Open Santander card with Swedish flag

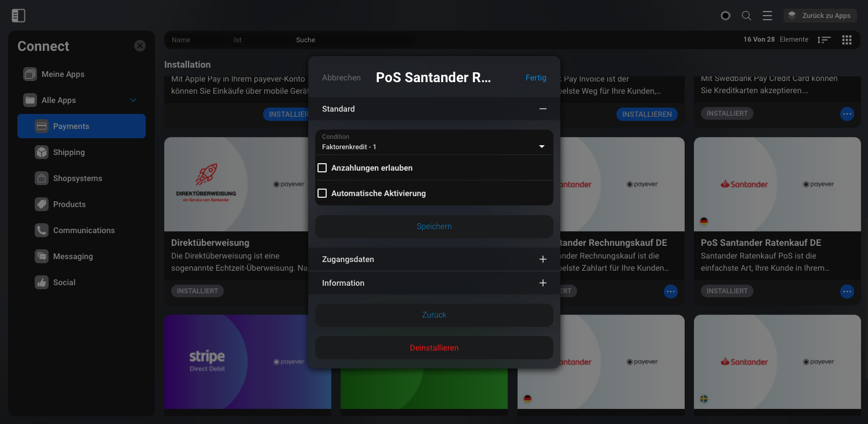(777, 362)
